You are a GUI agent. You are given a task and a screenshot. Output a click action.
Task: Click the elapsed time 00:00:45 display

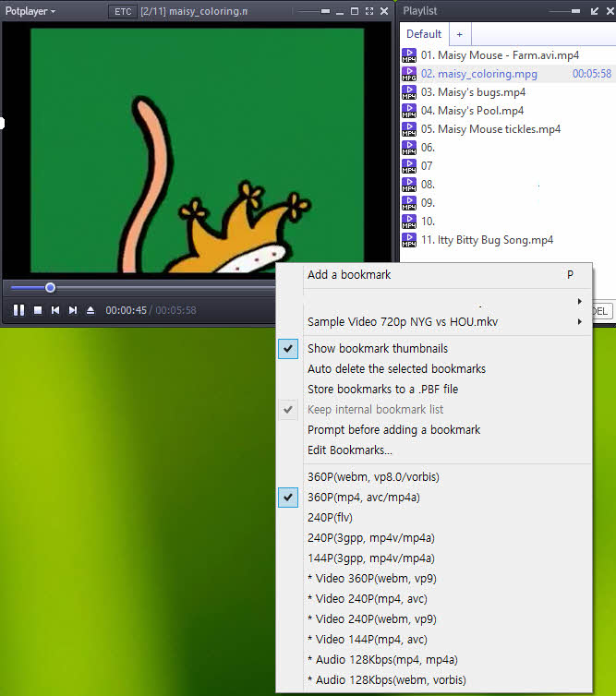126,310
